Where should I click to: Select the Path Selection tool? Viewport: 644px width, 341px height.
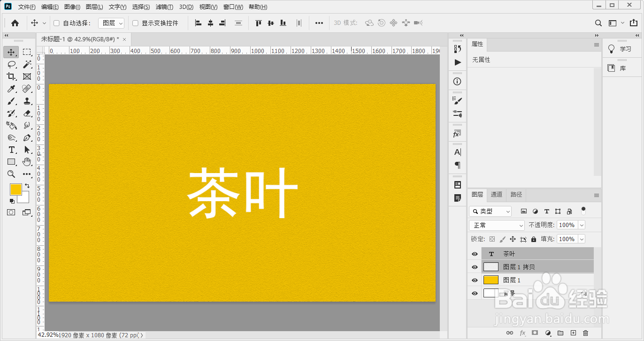coord(27,150)
